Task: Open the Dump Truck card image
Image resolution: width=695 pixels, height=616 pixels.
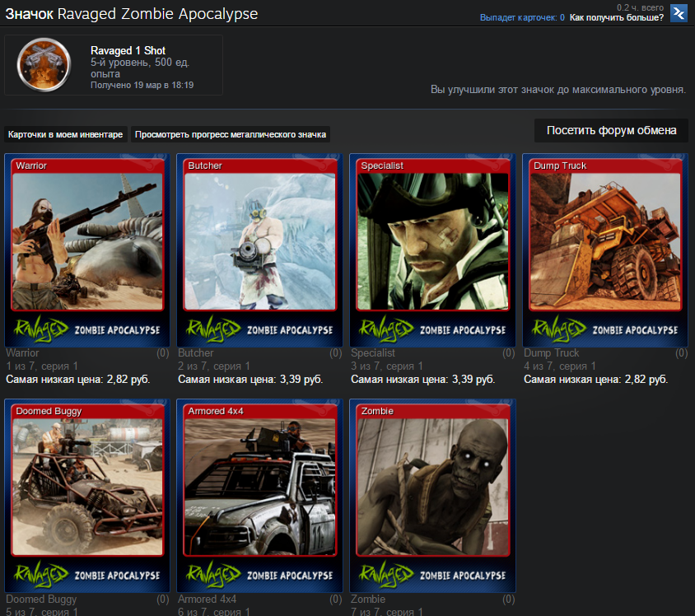Action: [x=605, y=250]
